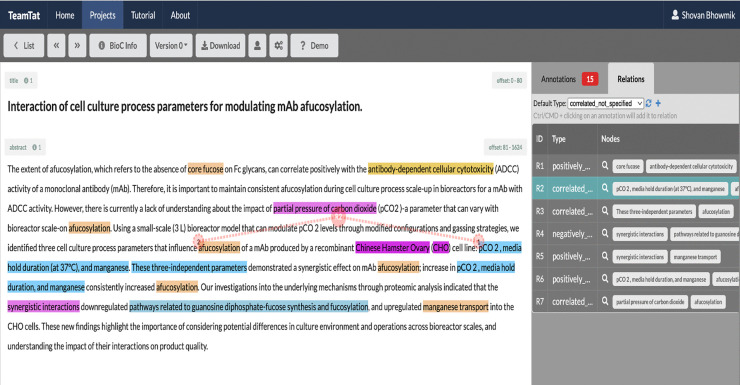Viewport: 740px width, 385px height.
Task: Click 'synergistic interactions' magenta annotation
Action: (x=43, y=307)
